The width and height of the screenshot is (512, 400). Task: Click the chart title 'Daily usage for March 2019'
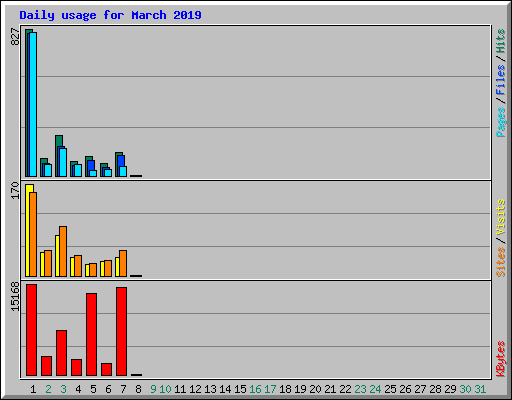pos(110,16)
